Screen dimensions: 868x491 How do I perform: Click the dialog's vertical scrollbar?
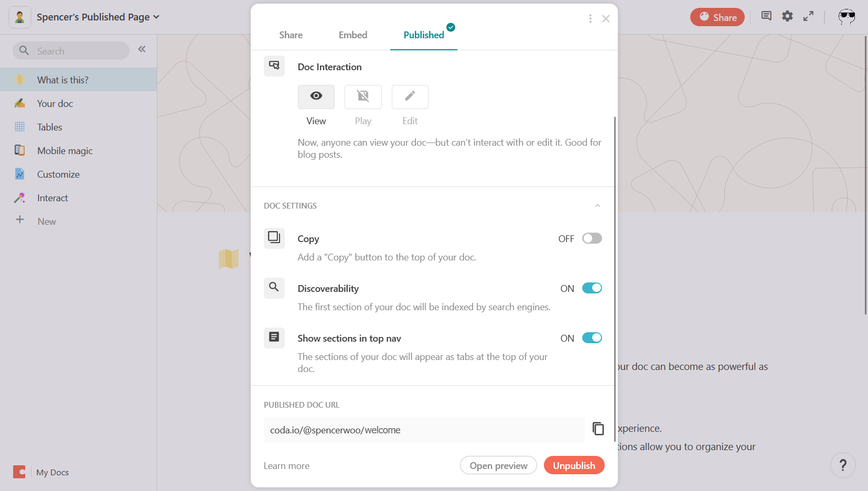[x=615, y=279]
